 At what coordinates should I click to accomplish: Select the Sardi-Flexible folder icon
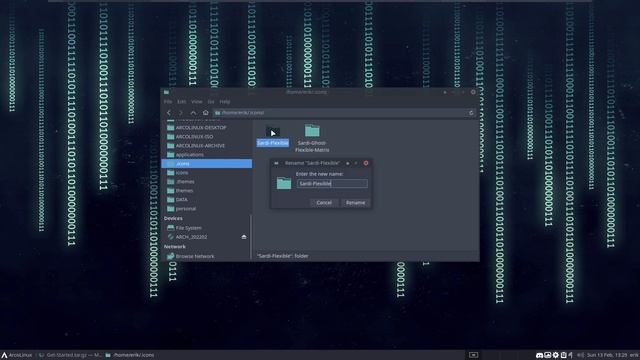[x=273, y=132]
